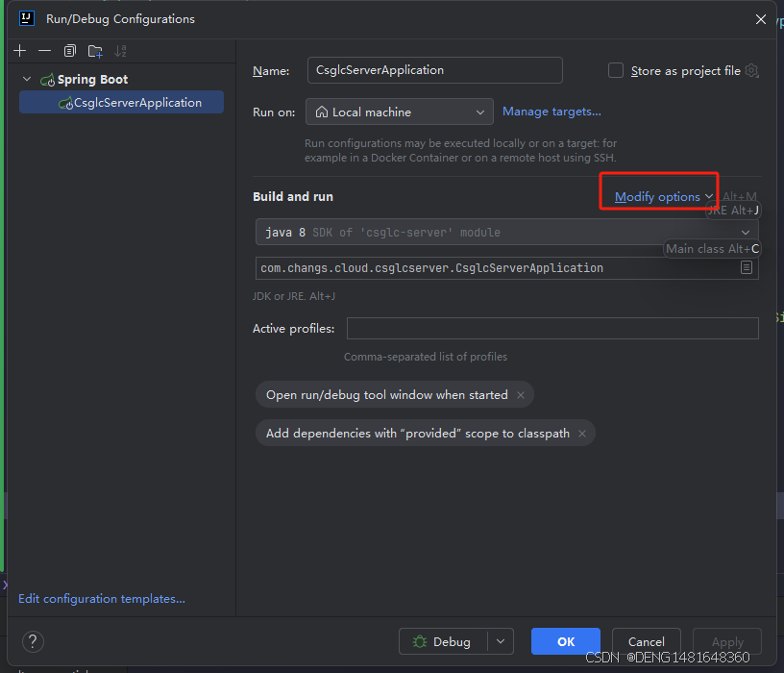Screen dimensions: 784x673
Task: Browse for the main class
Action: 747,267
